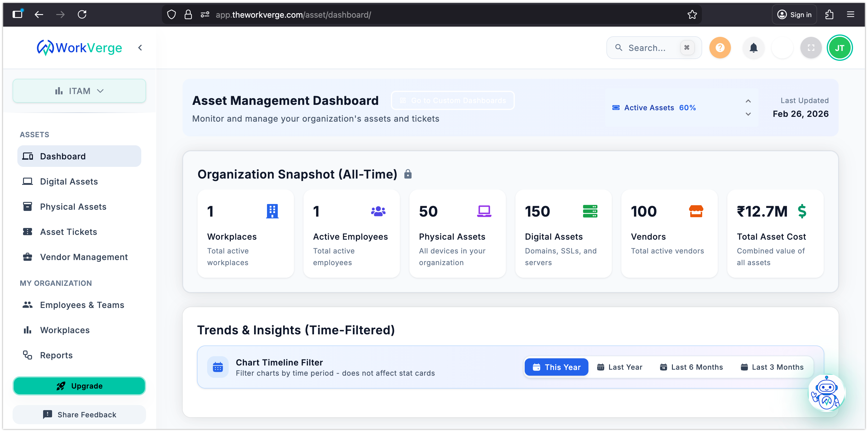Open the orange help question-mark icon
Viewport: 868px width, 432px height.
pos(720,48)
